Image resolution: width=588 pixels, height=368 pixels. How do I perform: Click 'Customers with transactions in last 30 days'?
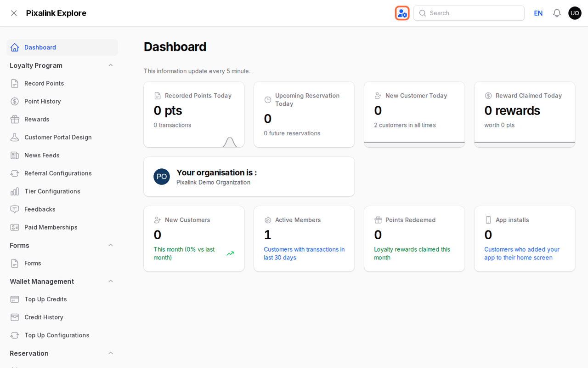point(304,253)
